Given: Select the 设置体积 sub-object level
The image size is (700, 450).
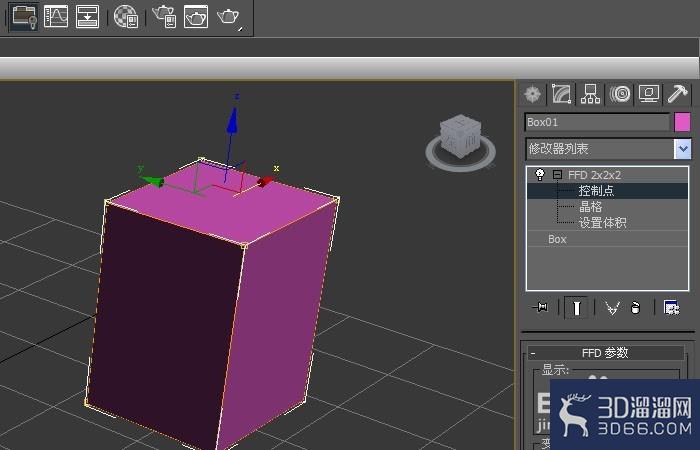Looking at the screenshot, I should (602, 223).
